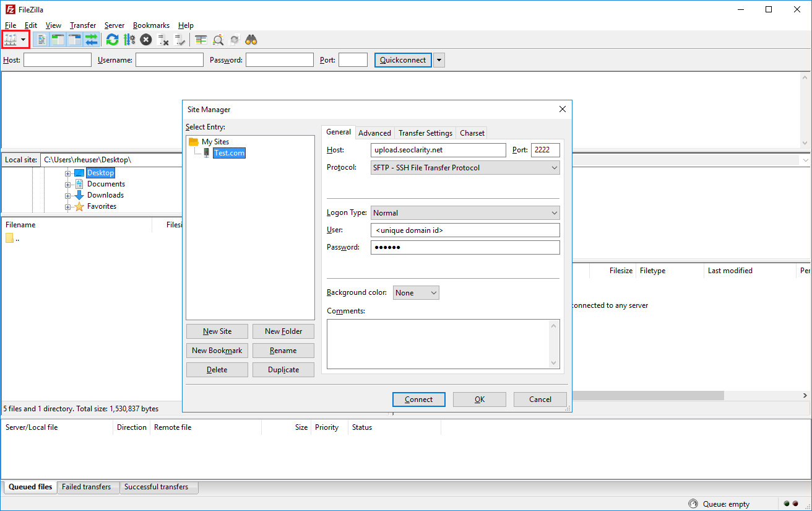The height and width of the screenshot is (511, 812).
Task: Open the Bookmarks menu
Action: click(151, 25)
